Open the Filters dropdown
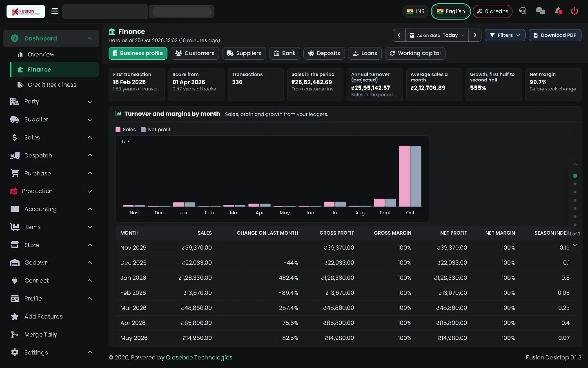Viewport: 588px width, 368px height. pyautogui.click(x=505, y=35)
